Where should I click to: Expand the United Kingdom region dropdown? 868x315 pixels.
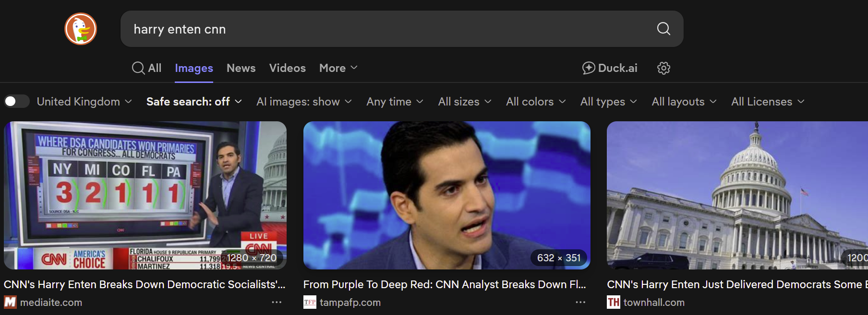(84, 102)
